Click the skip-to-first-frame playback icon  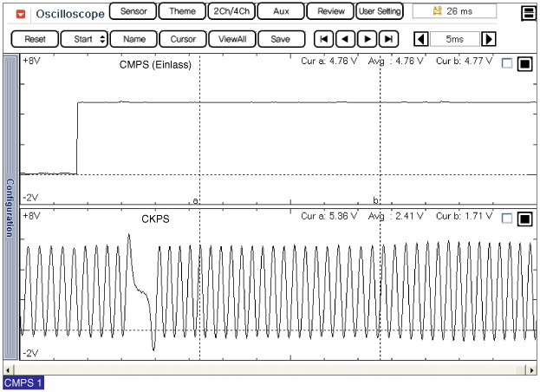pos(323,39)
